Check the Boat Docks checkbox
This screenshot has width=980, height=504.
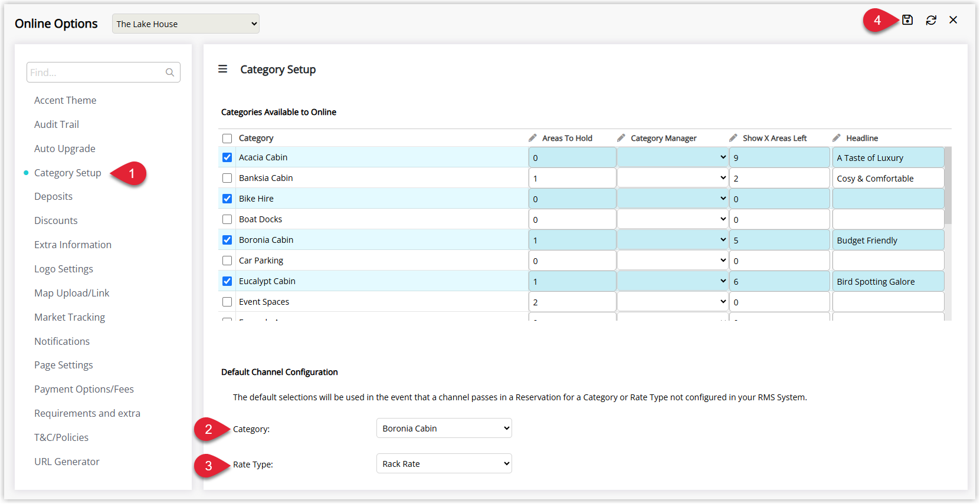coord(227,219)
